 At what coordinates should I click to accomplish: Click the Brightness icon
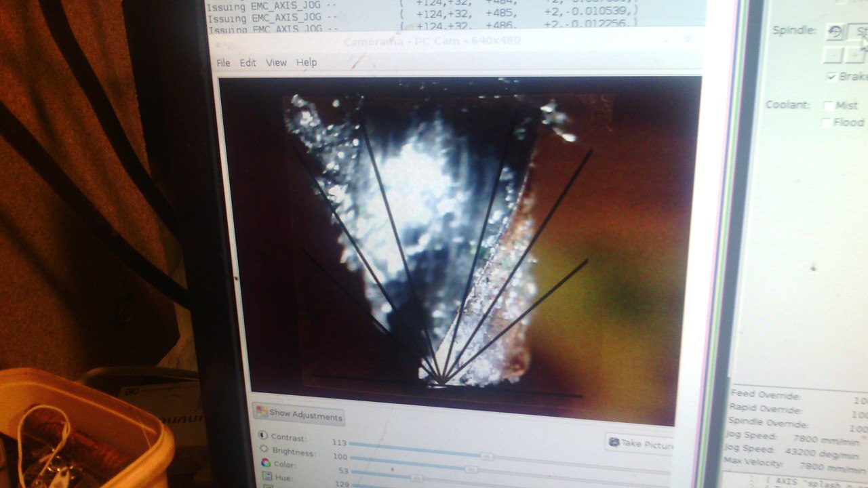[x=264, y=449]
